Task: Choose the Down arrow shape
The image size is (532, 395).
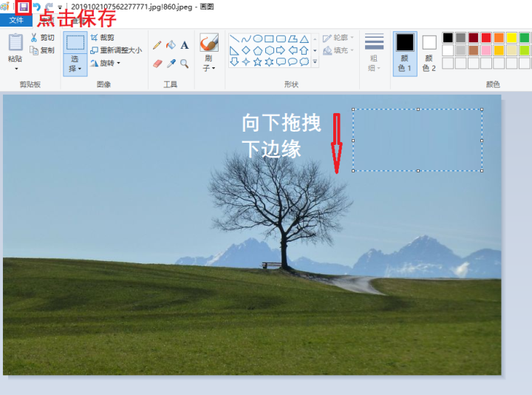Action: tap(234, 62)
